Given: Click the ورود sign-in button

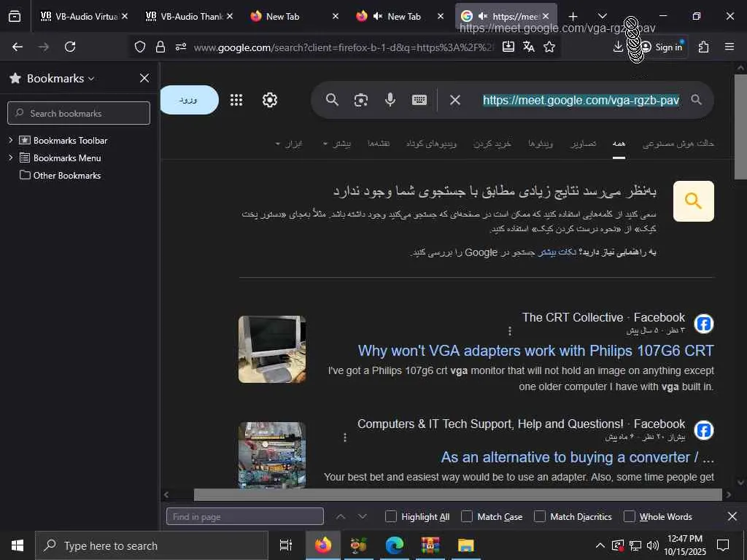Looking at the screenshot, I should click(x=189, y=100).
